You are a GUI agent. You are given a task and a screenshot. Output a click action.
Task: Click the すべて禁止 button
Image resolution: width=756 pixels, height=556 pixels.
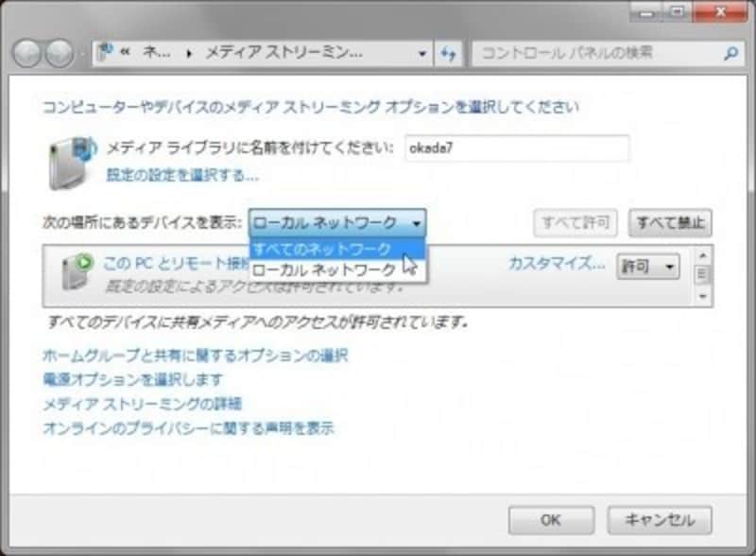coord(670,223)
